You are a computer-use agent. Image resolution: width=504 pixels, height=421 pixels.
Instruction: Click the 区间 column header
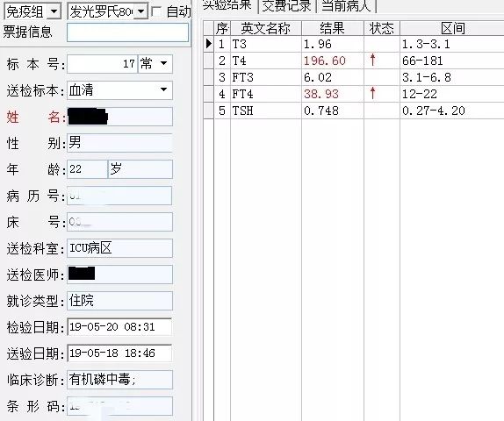(452, 28)
